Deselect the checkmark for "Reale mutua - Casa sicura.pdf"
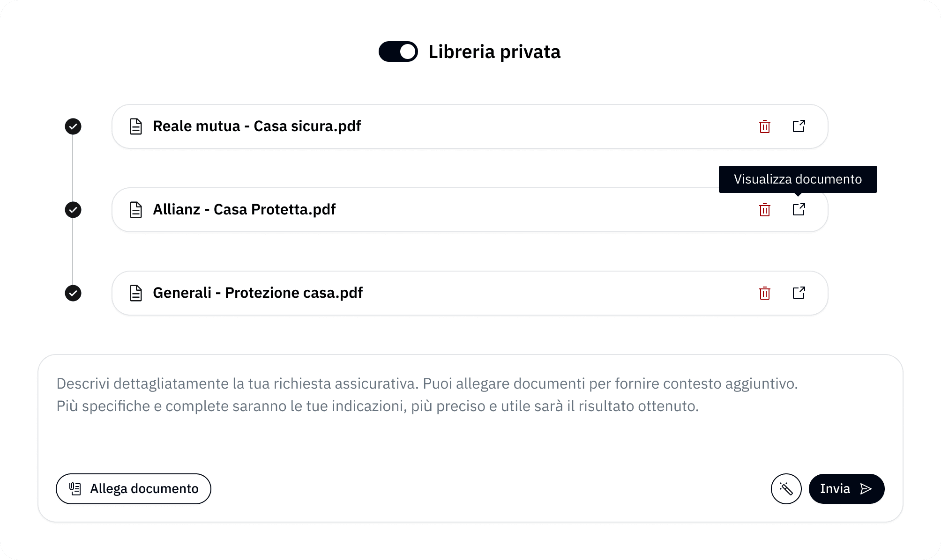Screen dimensions: 941x560 tap(73, 126)
